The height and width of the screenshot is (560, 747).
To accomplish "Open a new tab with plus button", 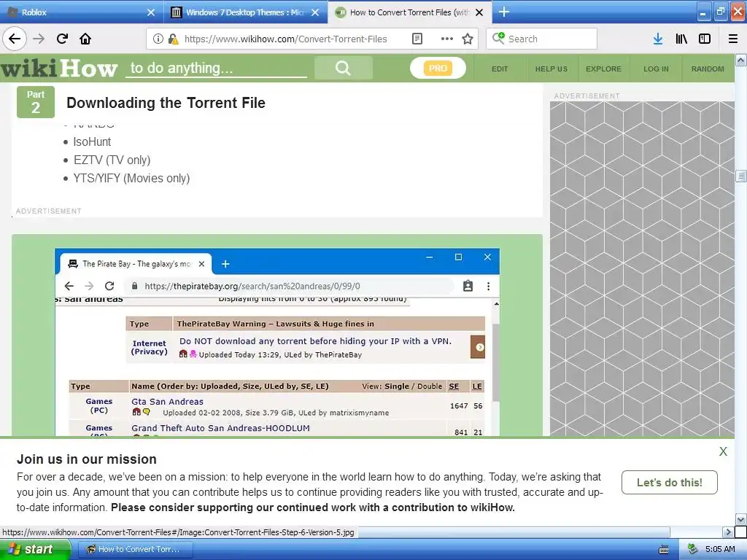I will (503, 12).
